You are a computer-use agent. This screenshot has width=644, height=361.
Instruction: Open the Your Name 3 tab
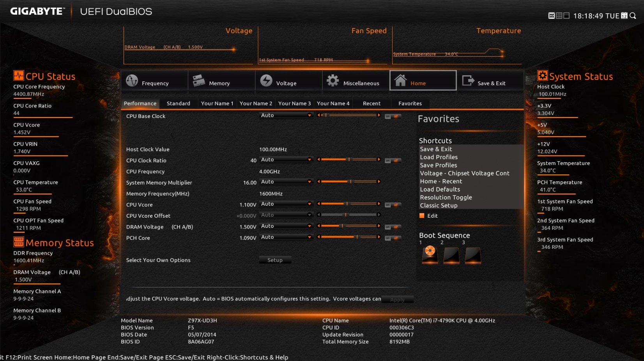[294, 104]
